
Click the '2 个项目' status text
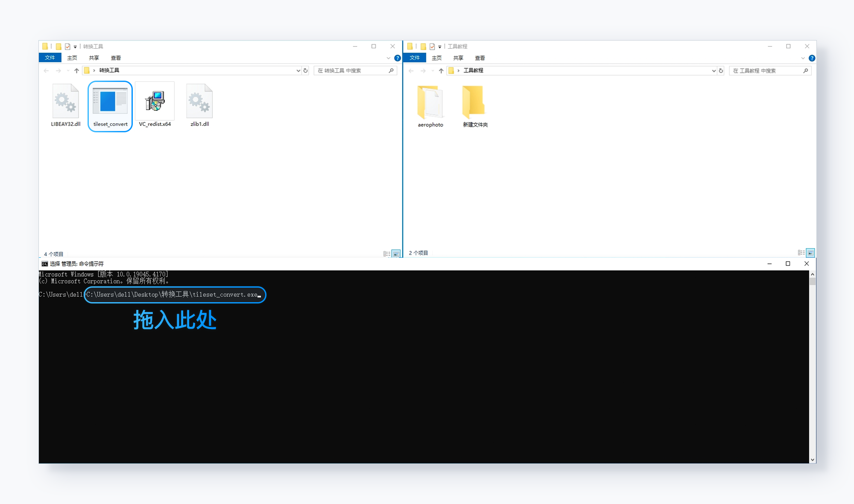[418, 253]
